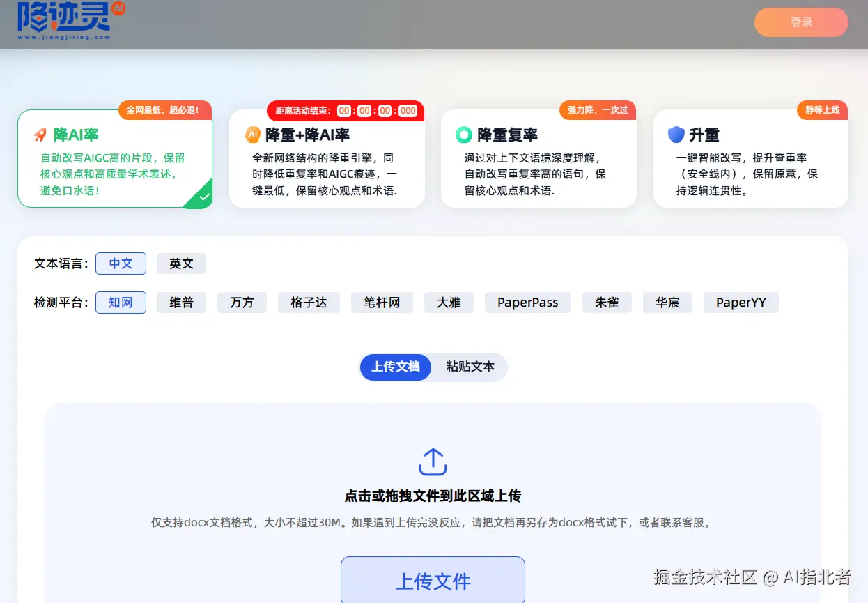Click the rocket icon beside 降AI率
Screen dimensions: 868x603
tap(40, 135)
